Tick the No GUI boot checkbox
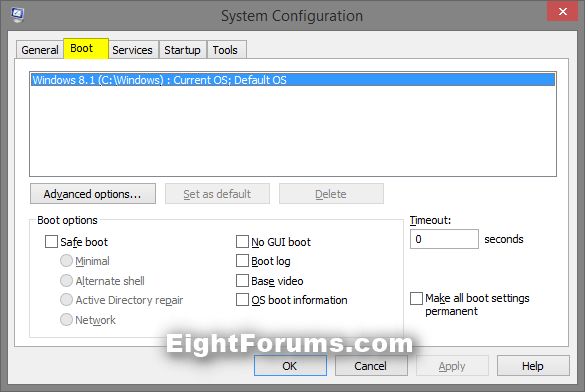585x392 pixels. coord(243,241)
